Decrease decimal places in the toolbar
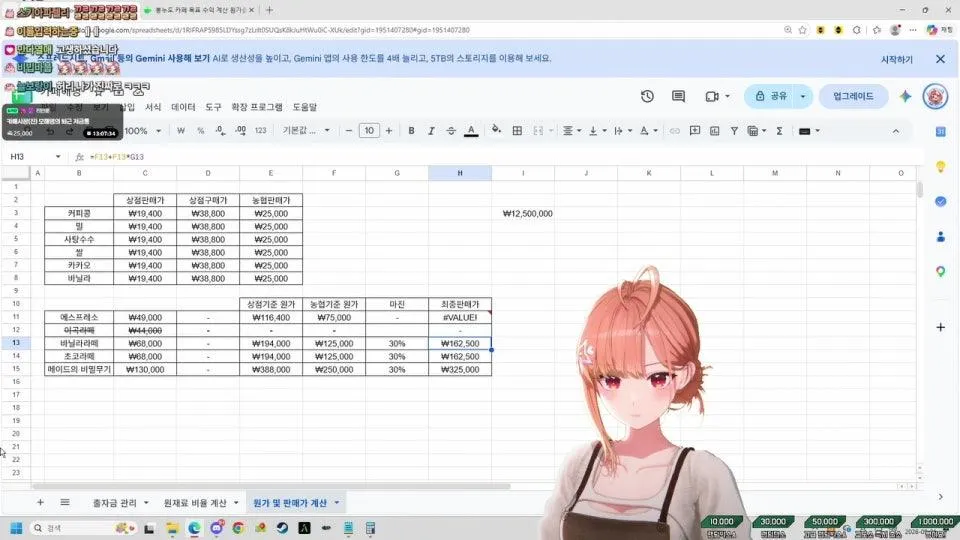This screenshot has height=540, width=960. click(220, 131)
